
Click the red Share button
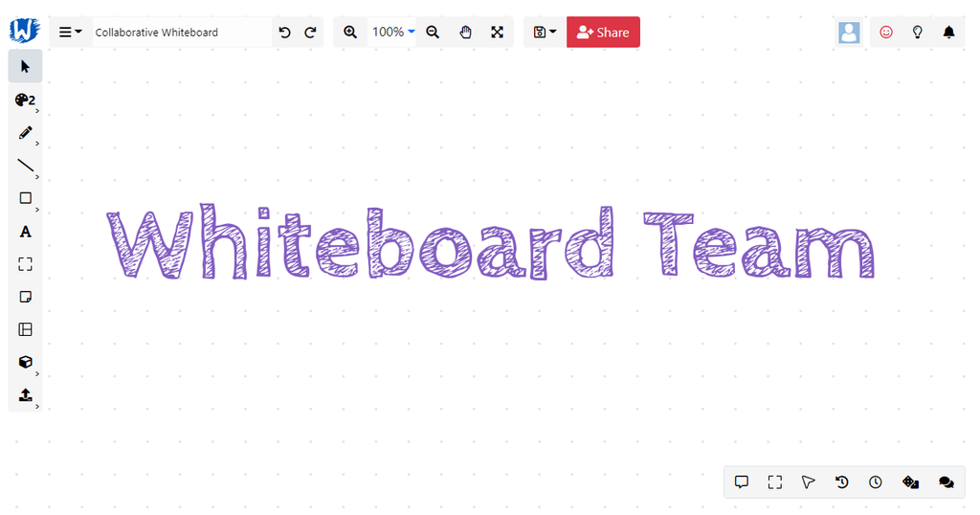point(603,32)
